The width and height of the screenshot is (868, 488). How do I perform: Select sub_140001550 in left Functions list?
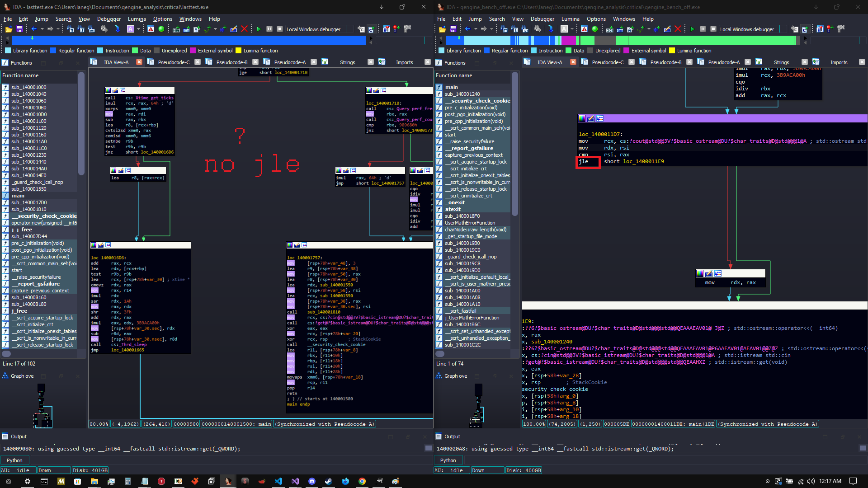coord(29,189)
